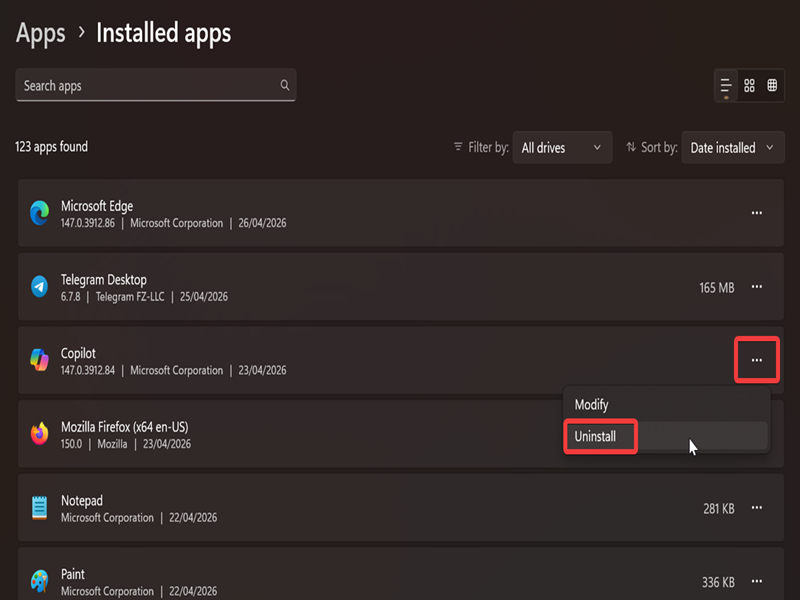Click the Microsoft Edge app icon
Viewport: 800px width, 600px height.
tap(40, 213)
